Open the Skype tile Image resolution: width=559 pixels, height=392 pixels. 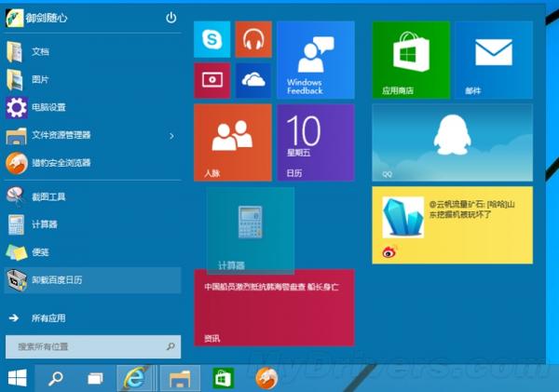pyautogui.click(x=212, y=39)
